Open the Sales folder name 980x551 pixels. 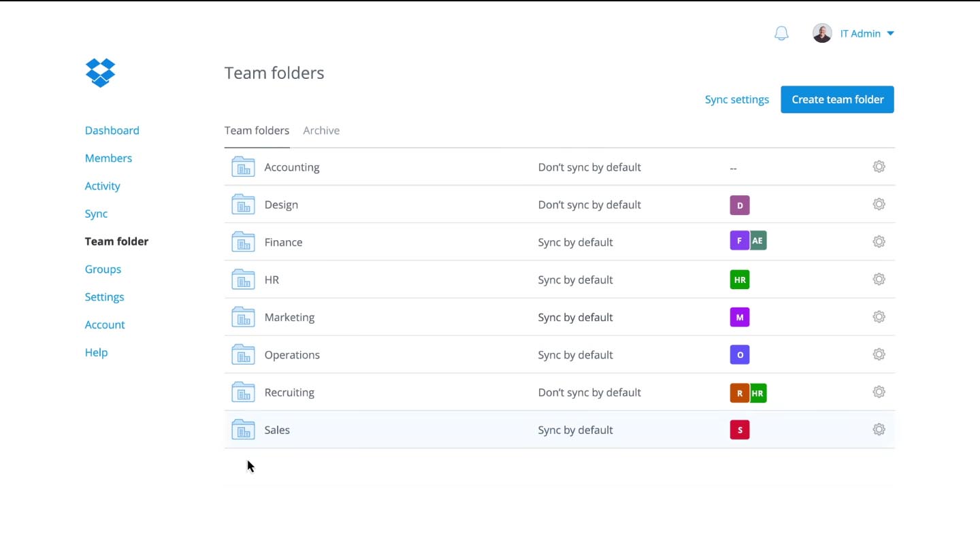(x=277, y=430)
